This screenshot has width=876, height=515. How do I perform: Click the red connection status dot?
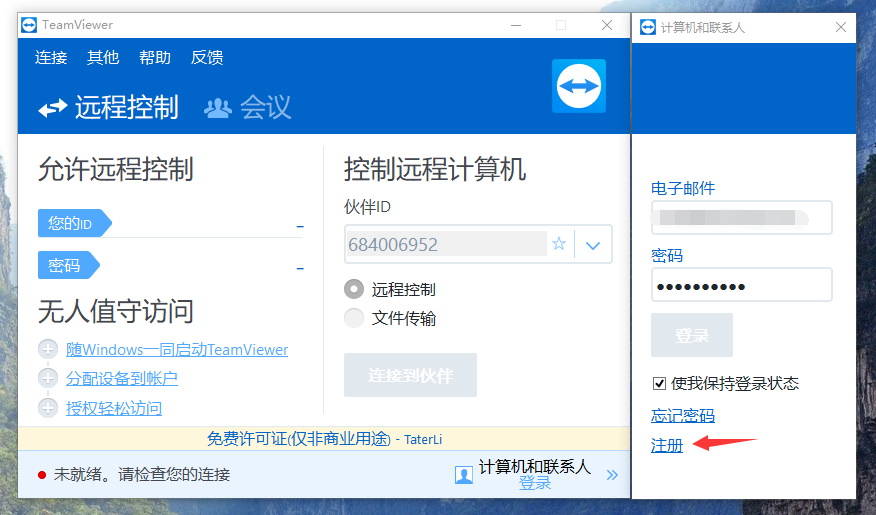(42, 475)
